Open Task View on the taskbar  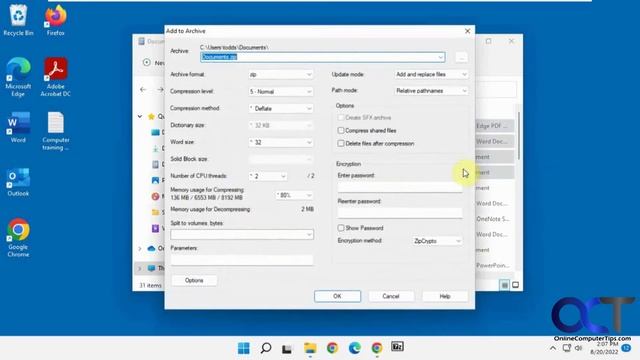coord(287,348)
